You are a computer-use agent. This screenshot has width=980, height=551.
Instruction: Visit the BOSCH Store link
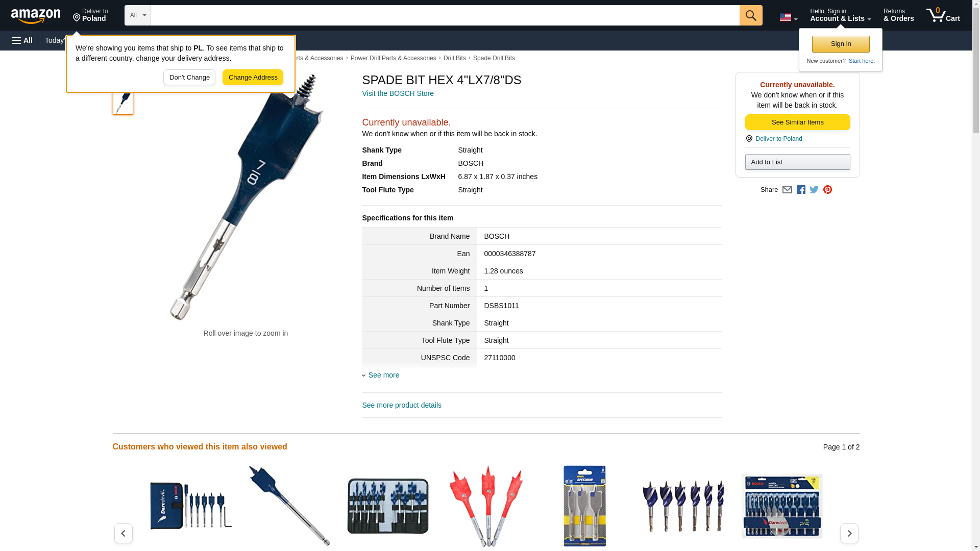pyautogui.click(x=398, y=94)
